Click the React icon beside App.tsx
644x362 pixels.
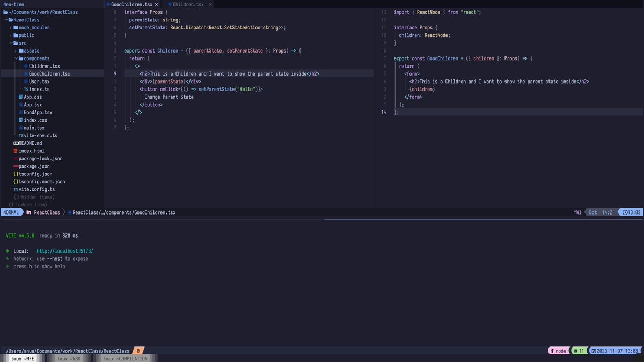coord(20,105)
